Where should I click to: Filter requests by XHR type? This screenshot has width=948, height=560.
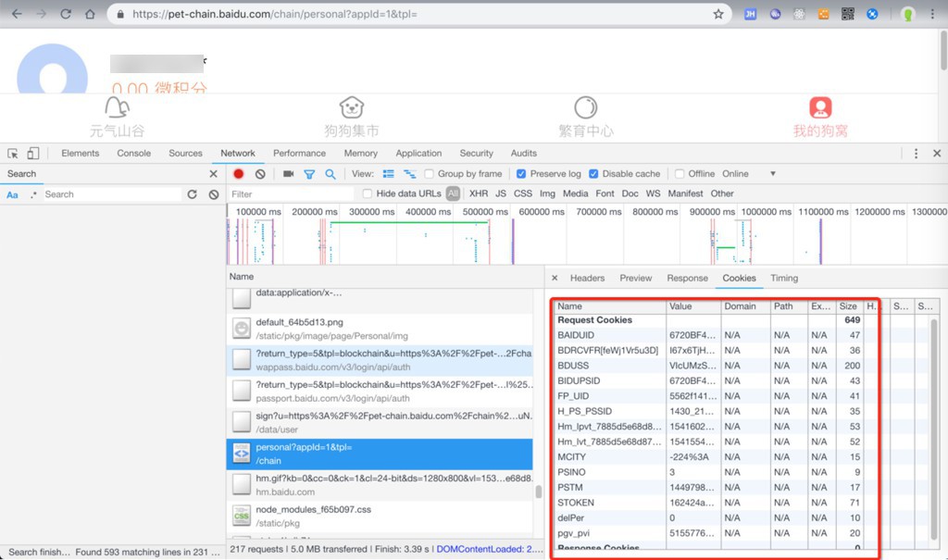479,193
